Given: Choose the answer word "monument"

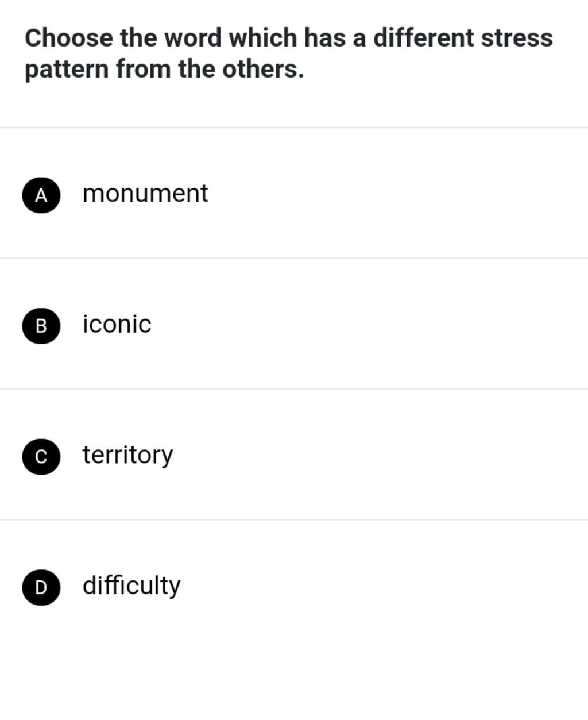Looking at the screenshot, I should [145, 194].
